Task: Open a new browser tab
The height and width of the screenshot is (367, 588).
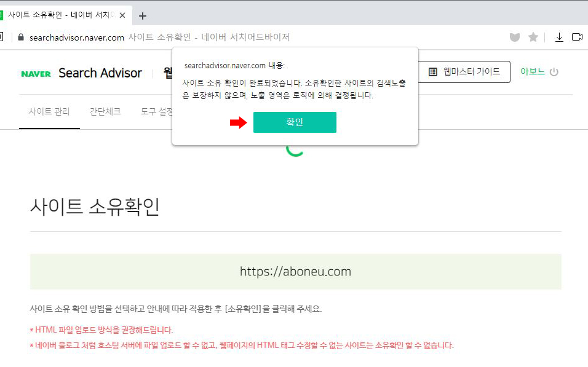Action: click(x=143, y=16)
